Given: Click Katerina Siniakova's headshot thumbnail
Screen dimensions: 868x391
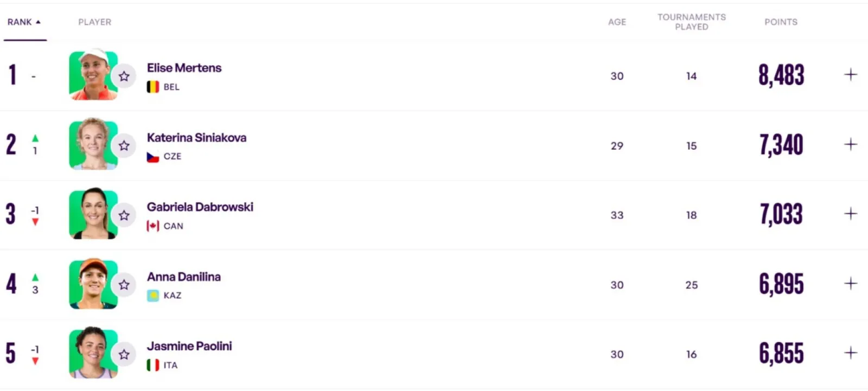Looking at the screenshot, I should click(x=92, y=145).
